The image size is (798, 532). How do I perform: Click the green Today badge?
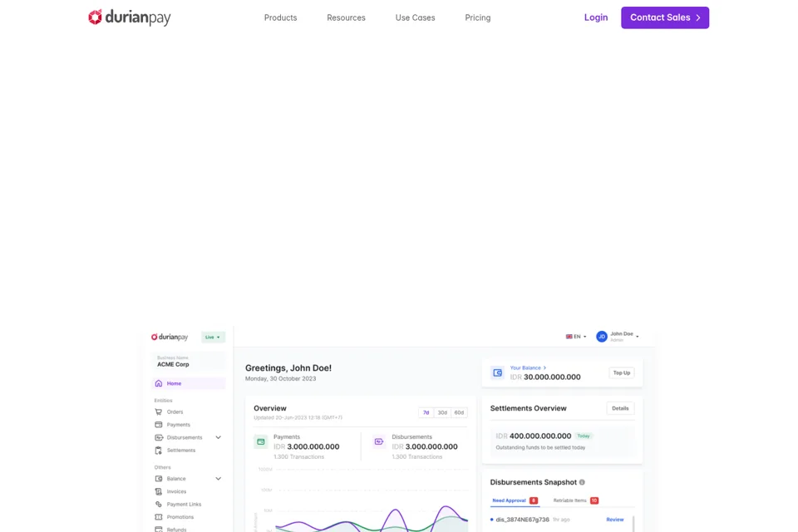584,436
